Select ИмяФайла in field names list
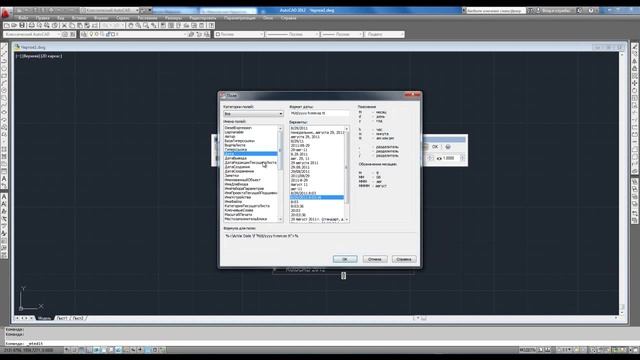Screen dimensions: 640x360 click(233, 202)
